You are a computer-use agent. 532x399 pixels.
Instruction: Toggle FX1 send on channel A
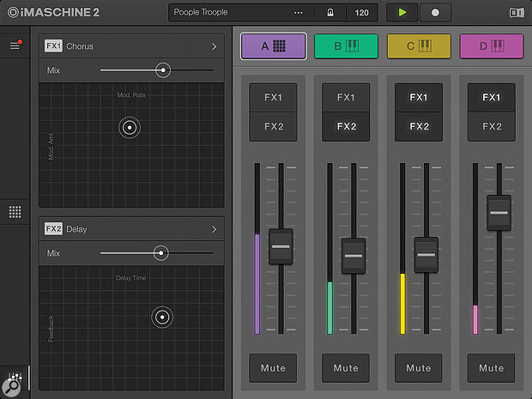273,98
